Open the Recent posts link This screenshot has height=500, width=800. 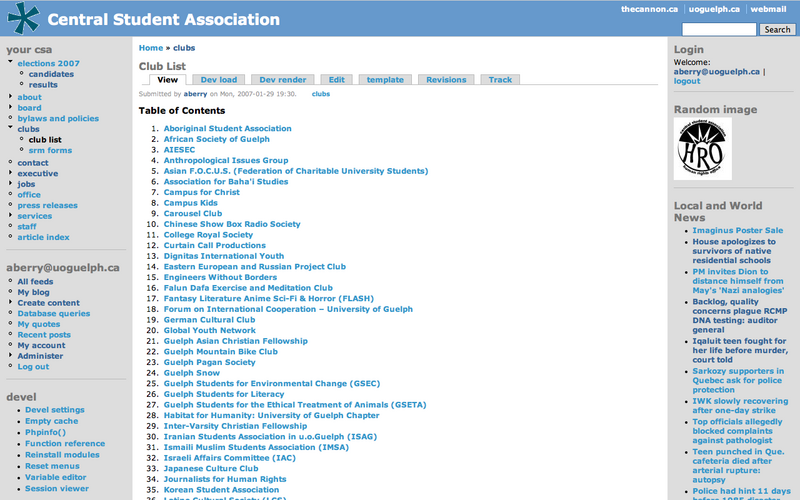pos(44,335)
